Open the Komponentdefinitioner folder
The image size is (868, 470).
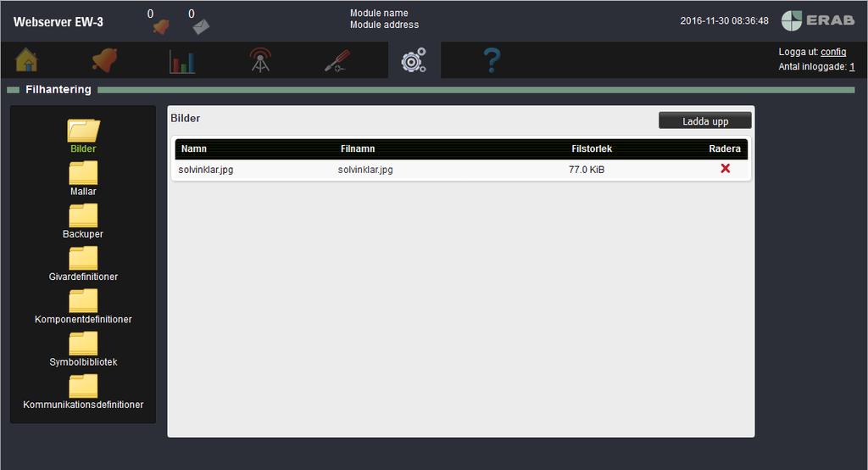tap(83, 306)
